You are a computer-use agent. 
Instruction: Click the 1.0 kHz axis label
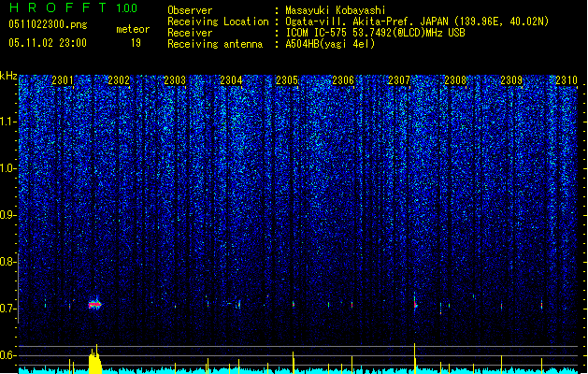[7, 169]
